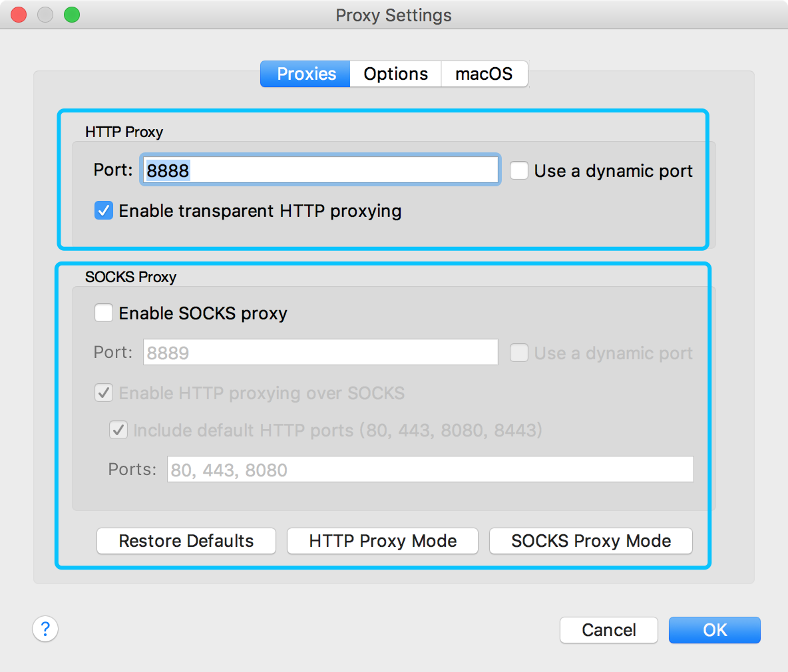Uncheck Include default HTTP ports option

click(x=118, y=430)
